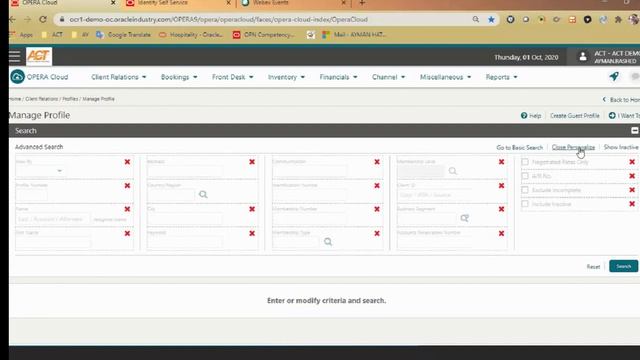Open the Membership Level lookup magnifier
Screen dimensions: 640x360
pos(453,171)
